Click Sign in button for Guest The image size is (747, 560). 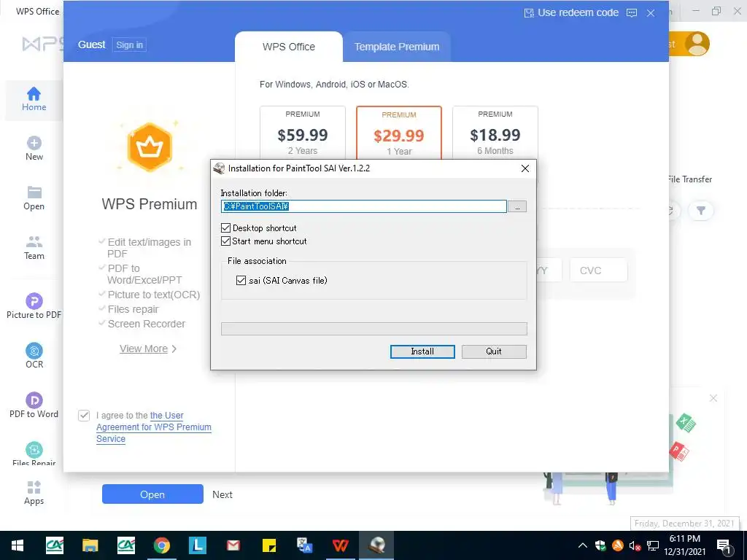[130, 44]
